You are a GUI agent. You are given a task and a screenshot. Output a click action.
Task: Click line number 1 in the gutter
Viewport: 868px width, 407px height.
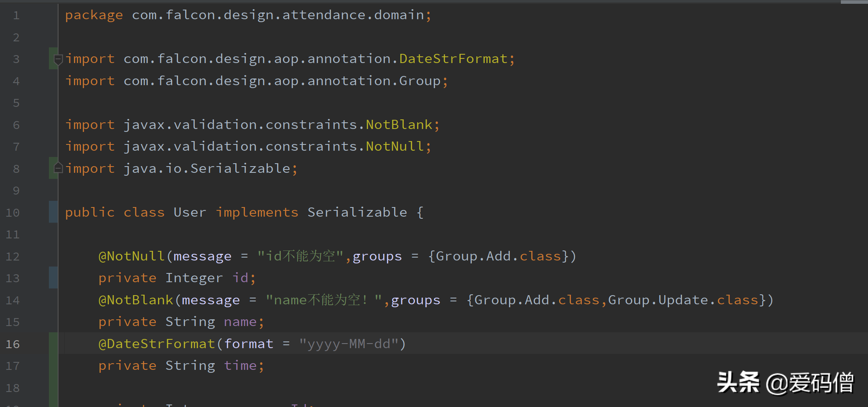(x=16, y=15)
